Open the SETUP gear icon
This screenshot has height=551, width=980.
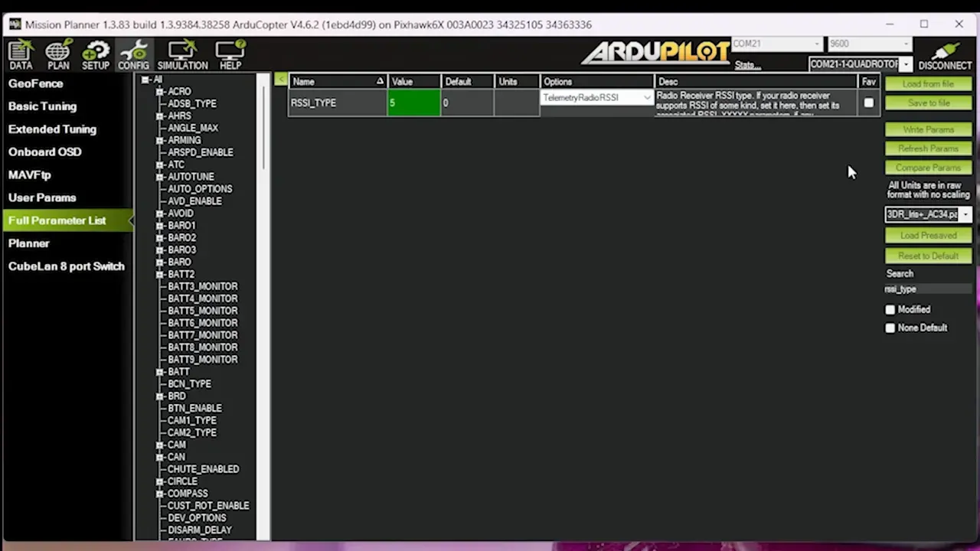pyautogui.click(x=96, y=55)
